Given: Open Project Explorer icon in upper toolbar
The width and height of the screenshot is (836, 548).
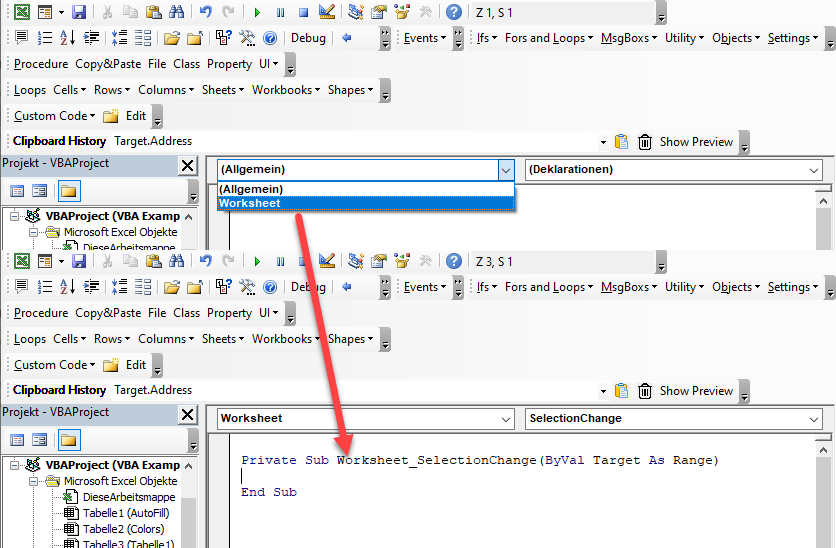Looking at the screenshot, I should pos(356,12).
